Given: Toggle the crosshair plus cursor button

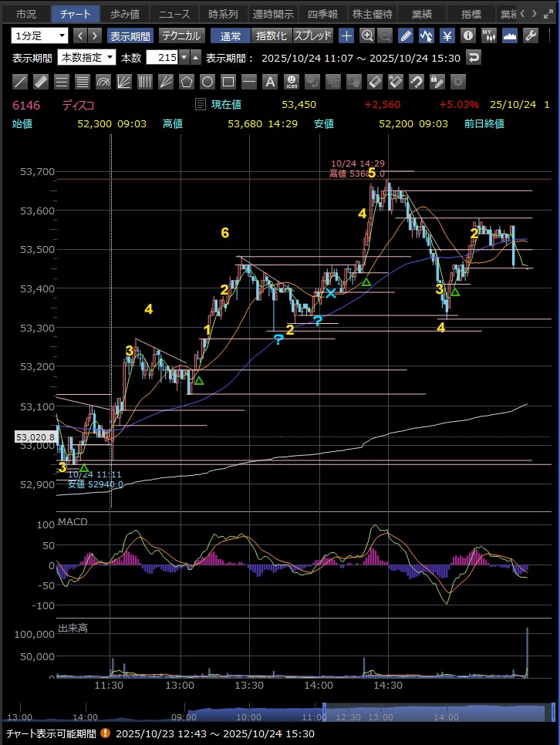Looking at the screenshot, I should 346,35.
